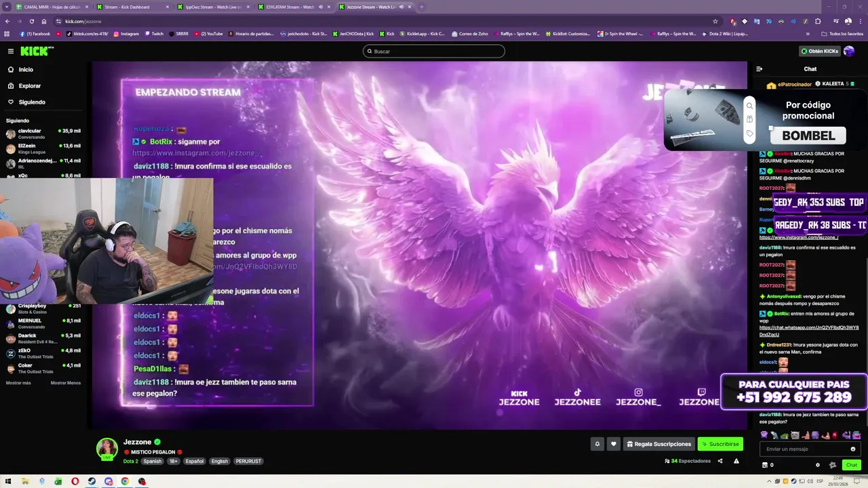The width and height of the screenshot is (868, 488).
Task: Click the Spanish tag
Action: [153, 461]
